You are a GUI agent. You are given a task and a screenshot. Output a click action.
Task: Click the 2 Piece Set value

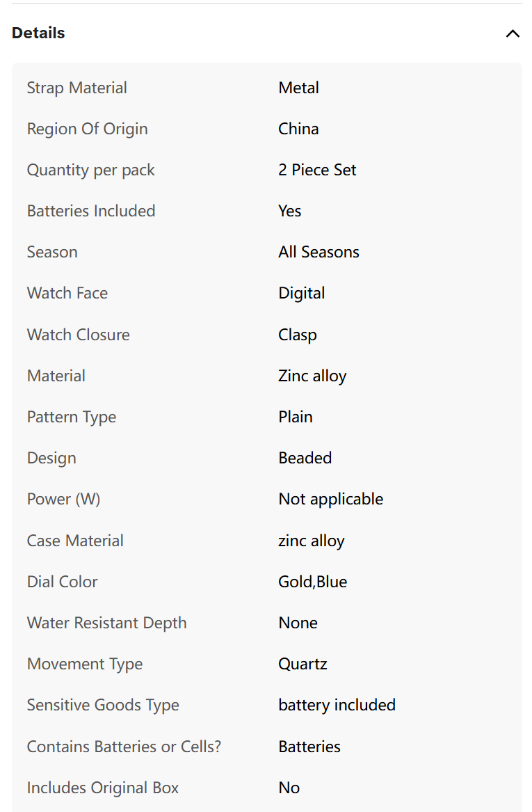point(317,170)
